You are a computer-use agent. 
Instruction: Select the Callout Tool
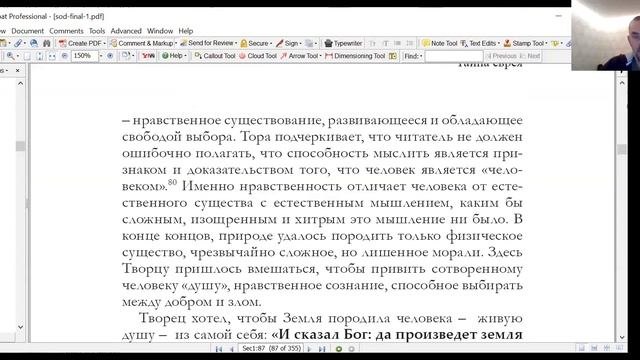pos(215,56)
